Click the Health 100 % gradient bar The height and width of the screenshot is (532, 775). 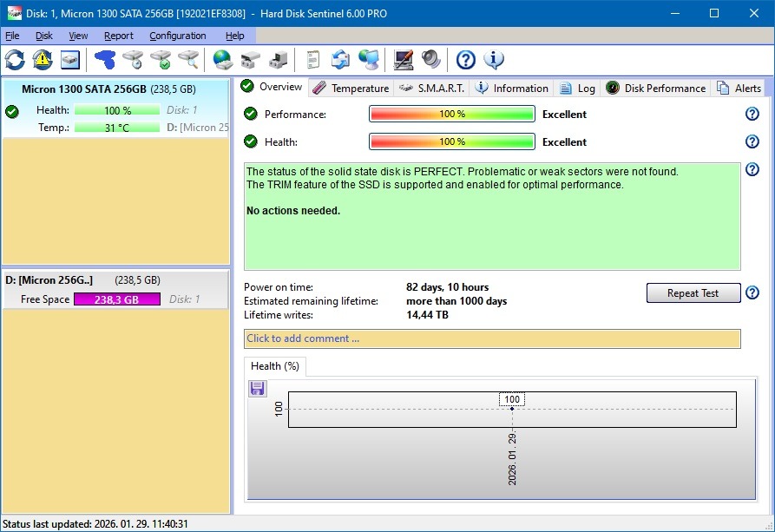(452, 141)
